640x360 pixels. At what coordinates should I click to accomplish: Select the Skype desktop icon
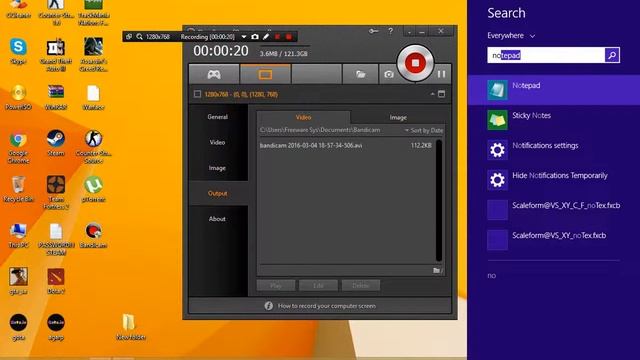18,51
